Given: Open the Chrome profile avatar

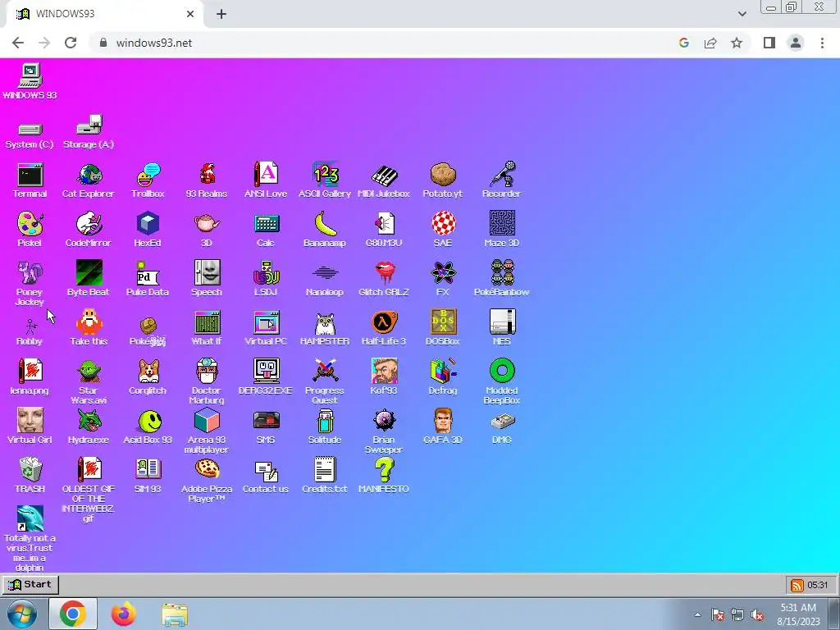Looking at the screenshot, I should [796, 43].
